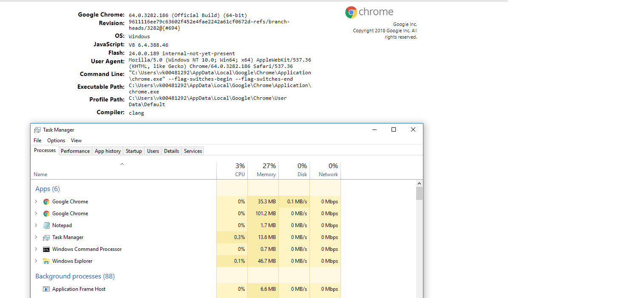Sort by the Memory column header
Screen dimensions: 644x298
263,170
